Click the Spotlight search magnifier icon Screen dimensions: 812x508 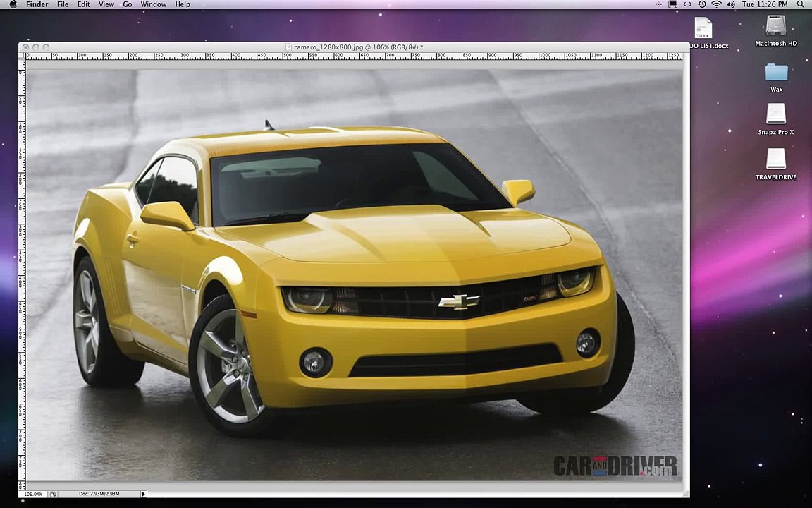(801, 4)
